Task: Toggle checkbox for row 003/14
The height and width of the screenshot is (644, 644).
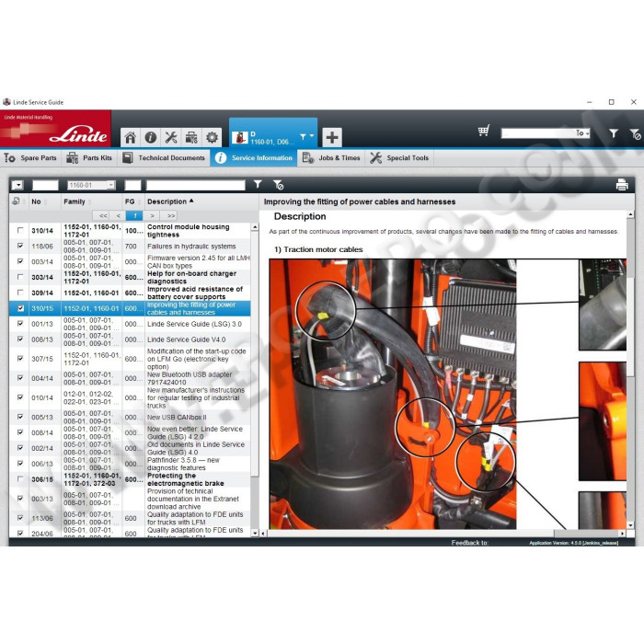Action: click(20, 261)
